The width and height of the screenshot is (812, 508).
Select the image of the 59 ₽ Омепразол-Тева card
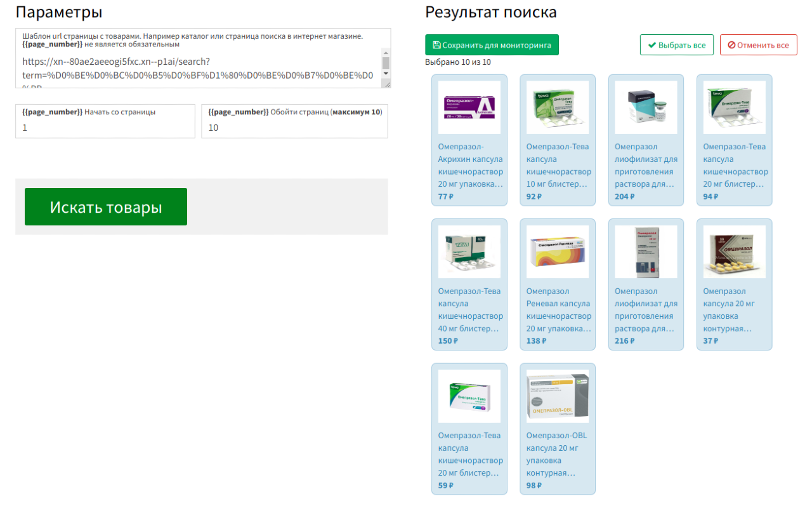click(469, 396)
